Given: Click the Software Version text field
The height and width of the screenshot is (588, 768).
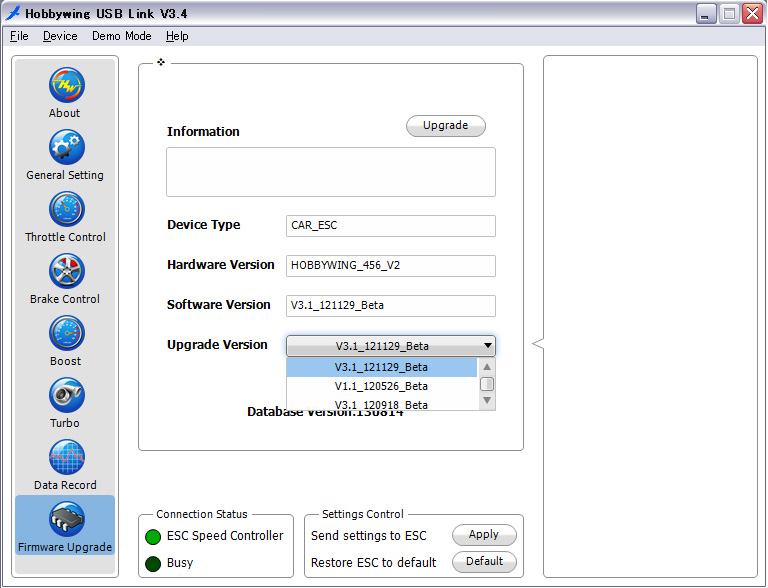Looking at the screenshot, I should [x=390, y=305].
